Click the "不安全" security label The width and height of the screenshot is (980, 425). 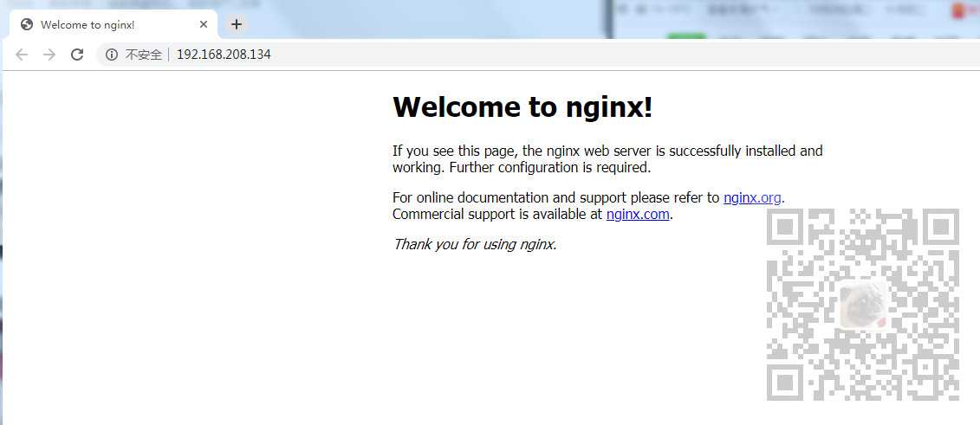point(144,55)
